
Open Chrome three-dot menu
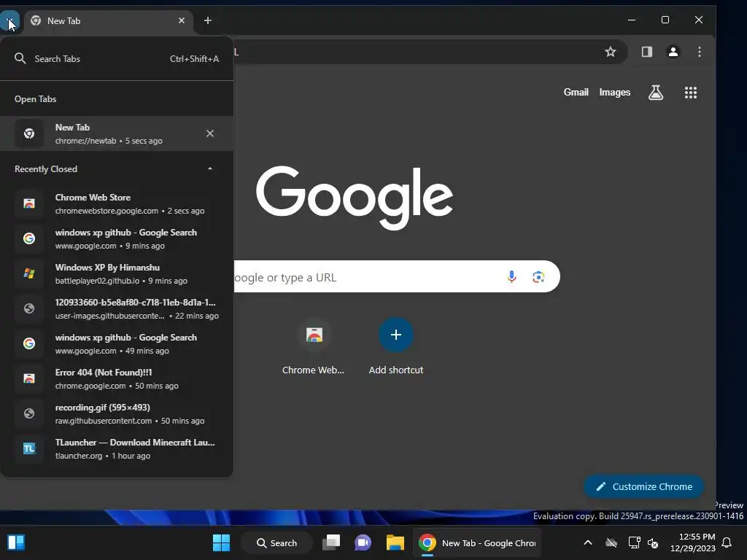coord(700,52)
